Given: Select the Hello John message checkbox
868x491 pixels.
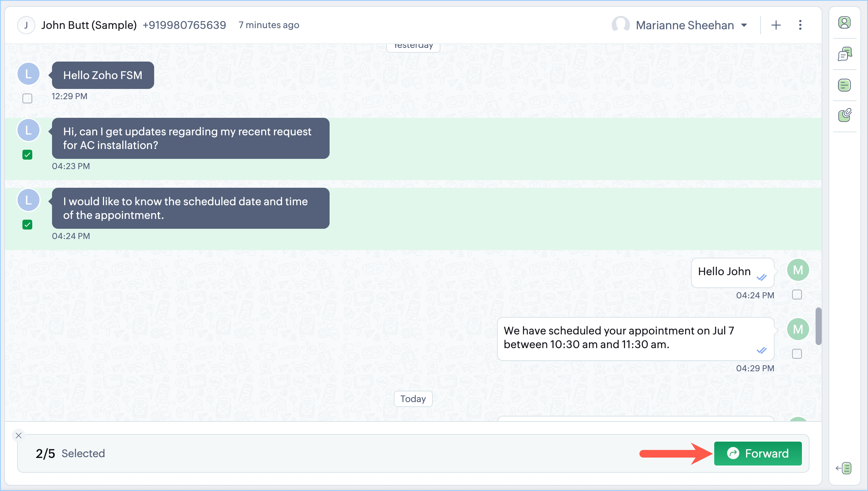Looking at the screenshot, I should click(797, 295).
